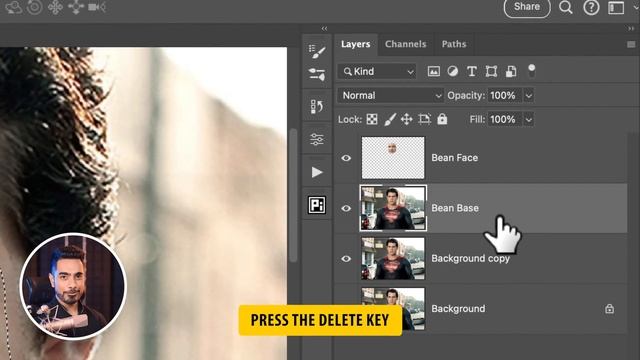This screenshot has width=640, height=360.
Task: Select the 3D pan icon
Action: click(x=55, y=7)
